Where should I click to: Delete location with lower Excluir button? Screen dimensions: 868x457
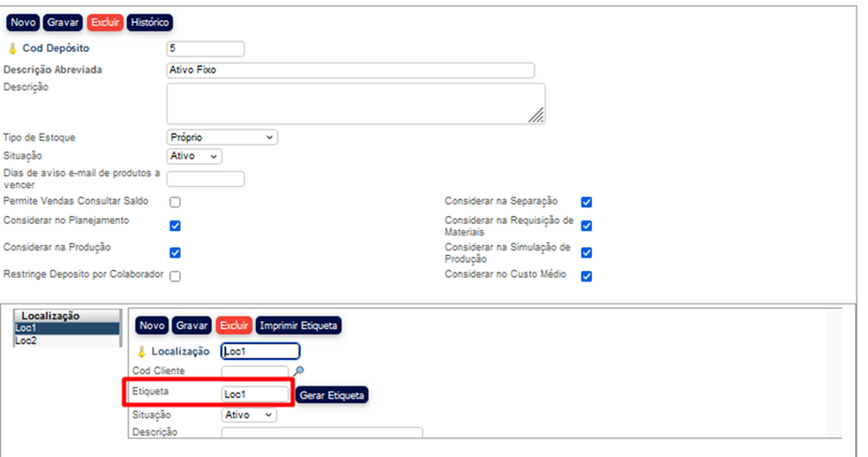pyautogui.click(x=234, y=326)
